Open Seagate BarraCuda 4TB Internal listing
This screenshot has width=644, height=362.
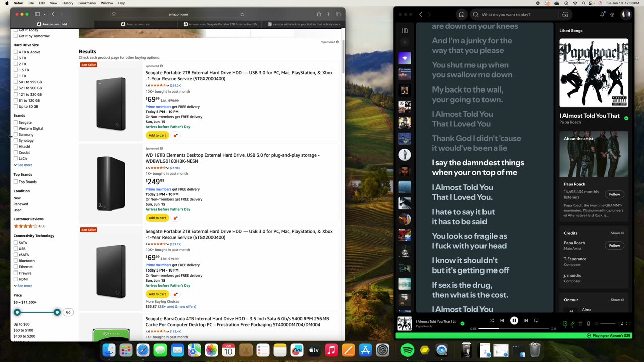[237, 321]
